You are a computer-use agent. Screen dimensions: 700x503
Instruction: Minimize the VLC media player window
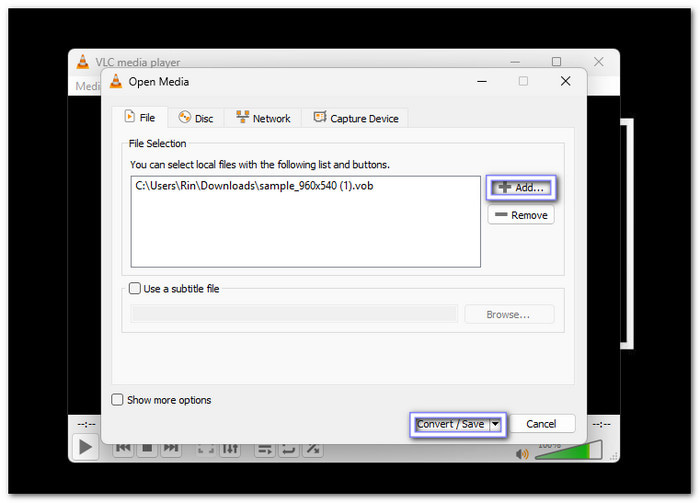point(515,62)
